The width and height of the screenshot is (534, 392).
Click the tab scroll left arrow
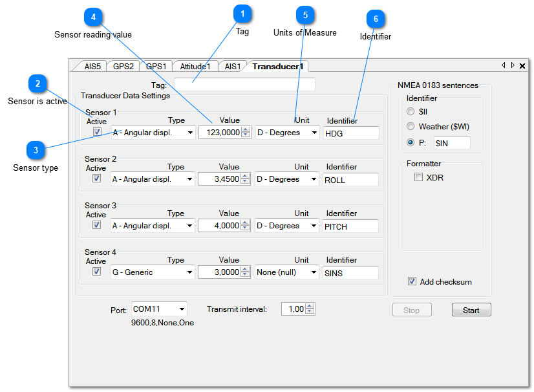504,65
